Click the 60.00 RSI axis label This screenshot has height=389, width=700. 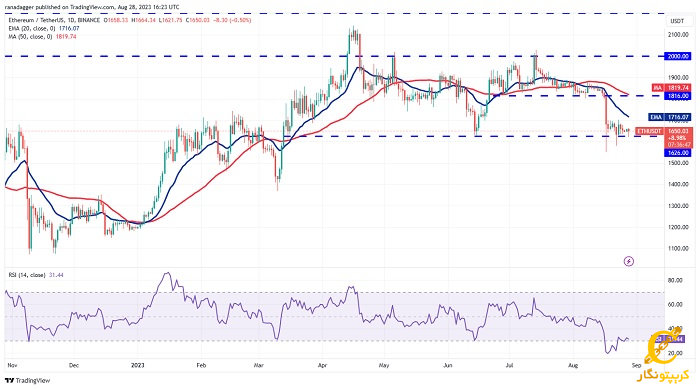pos(676,305)
